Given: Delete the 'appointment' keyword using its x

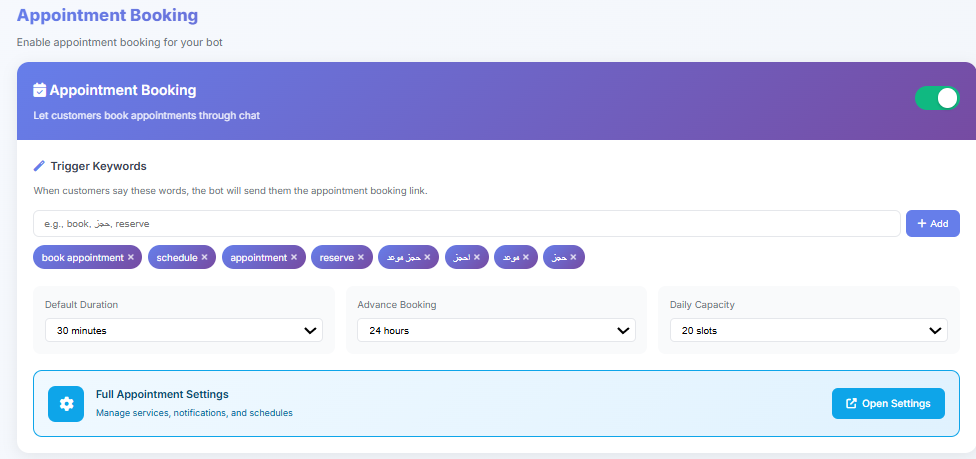Looking at the screenshot, I should pyautogui.click(x=294, y=258).
